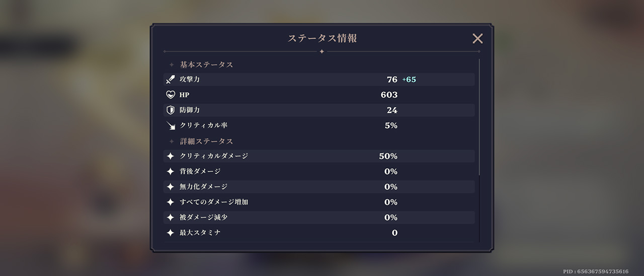Viewport: 644px width, 276px height.
Task: Close the ステータス情報 window
Action: [477, 39]
